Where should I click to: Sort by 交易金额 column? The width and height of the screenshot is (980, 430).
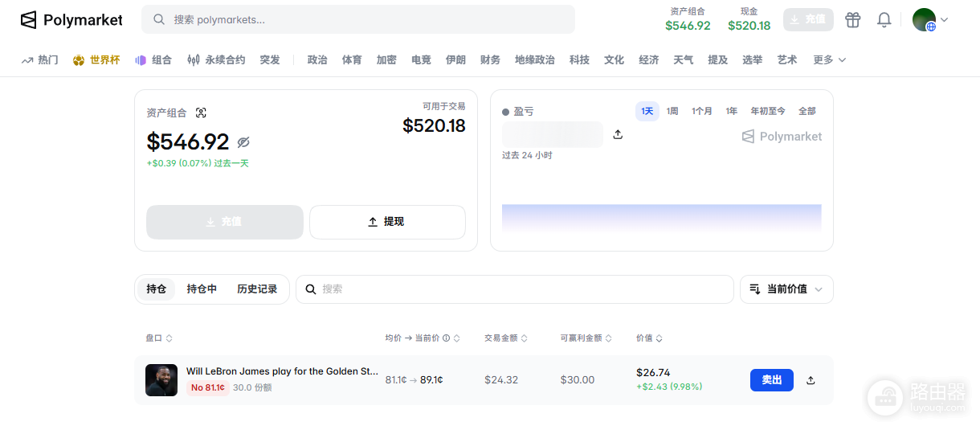(x=506, y=338)
